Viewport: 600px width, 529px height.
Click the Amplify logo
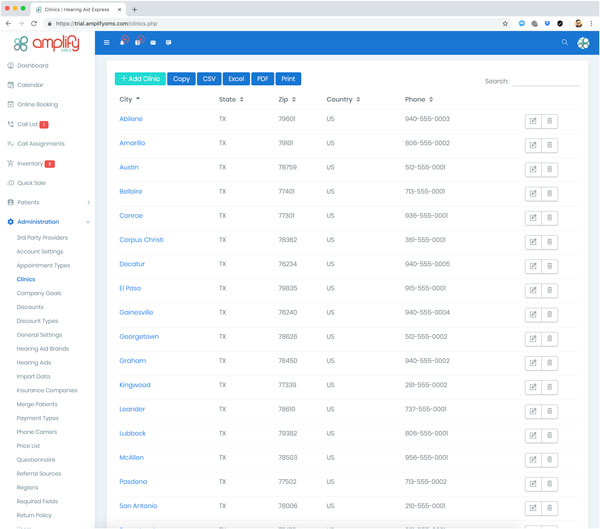point(46,44)
